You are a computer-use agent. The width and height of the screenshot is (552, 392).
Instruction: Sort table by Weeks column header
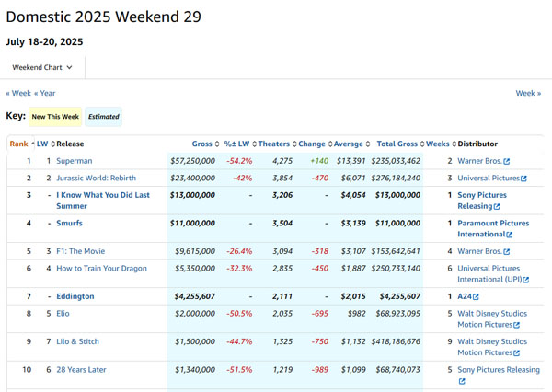click(441, 144)
